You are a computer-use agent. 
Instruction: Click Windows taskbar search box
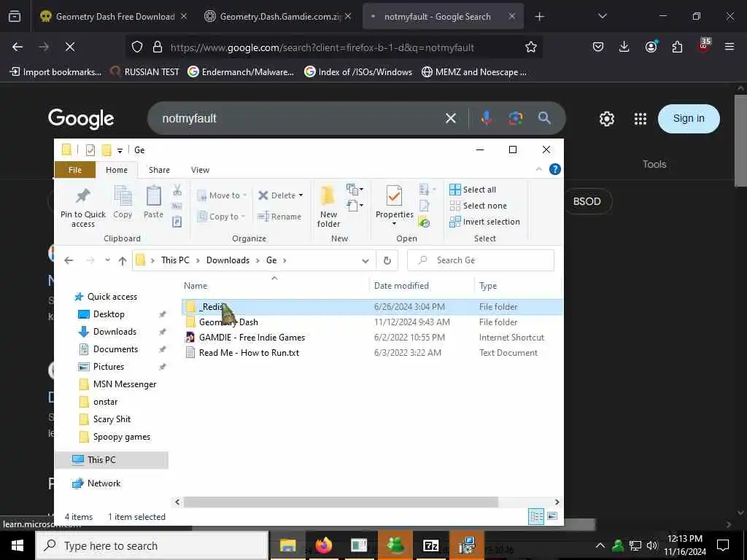[152, 545]
